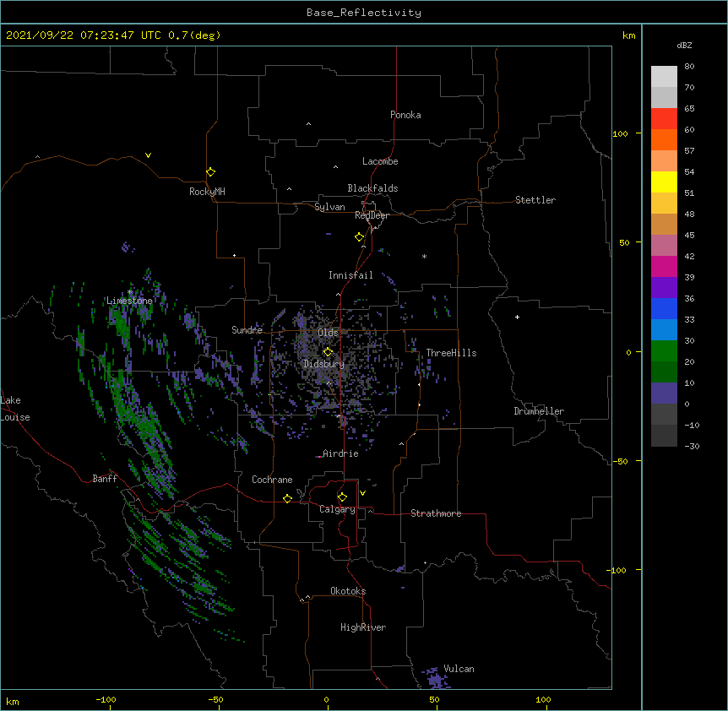Click the Vulcan label

pos(459,669)
